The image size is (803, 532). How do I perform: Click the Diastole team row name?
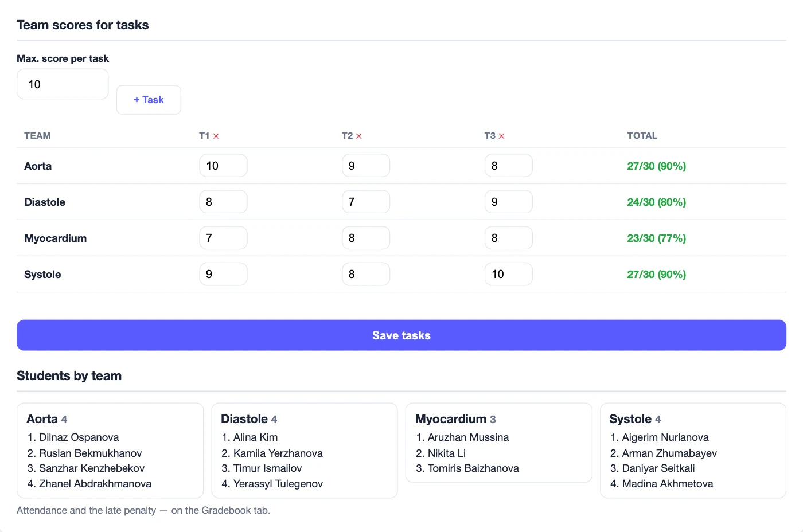coord(45,202)
